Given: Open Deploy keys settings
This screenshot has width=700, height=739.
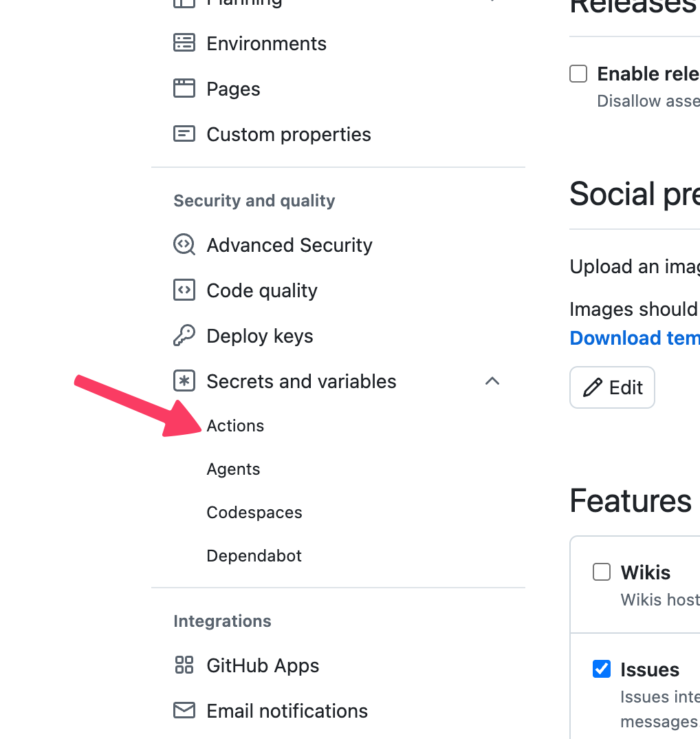Looking at the screenshot, I should 260,336.
